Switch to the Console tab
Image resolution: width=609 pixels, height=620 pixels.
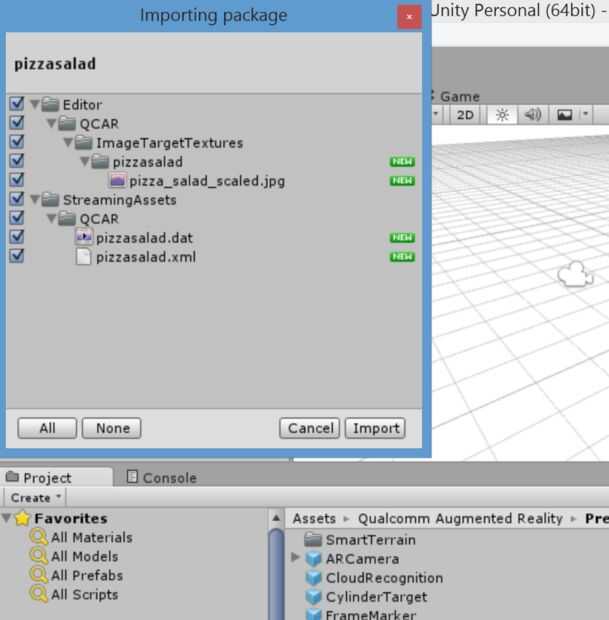(x=161, y=478)
